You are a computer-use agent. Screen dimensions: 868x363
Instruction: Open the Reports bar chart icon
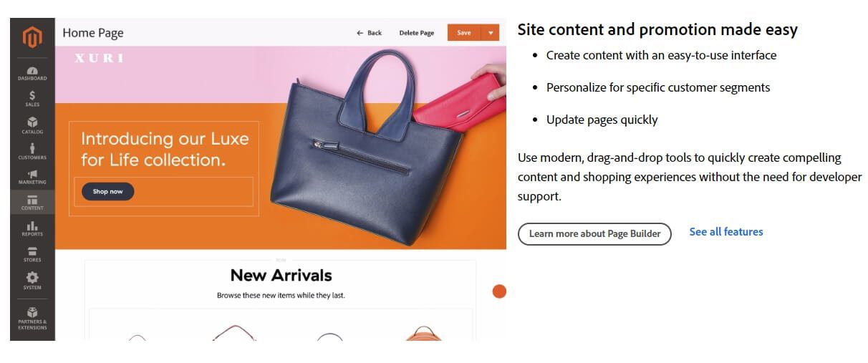click(32, 226)
